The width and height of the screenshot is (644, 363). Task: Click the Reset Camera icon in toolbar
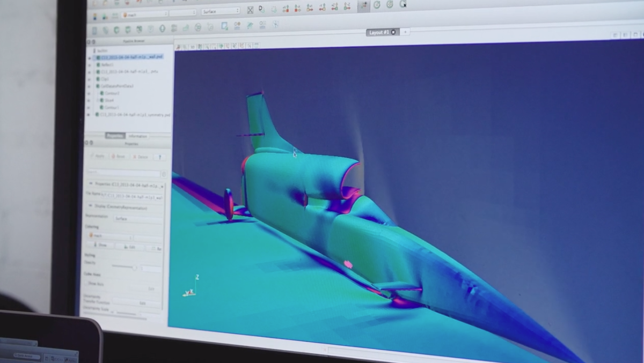(251, 10)
